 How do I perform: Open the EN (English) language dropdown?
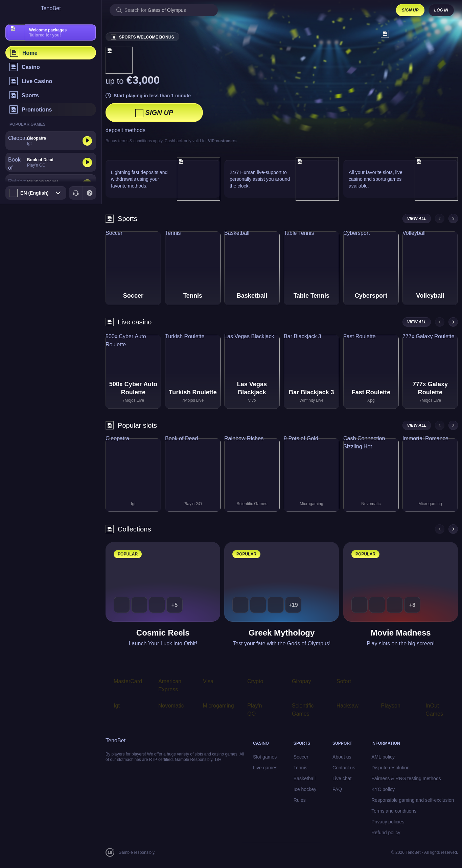coord(36,193)
